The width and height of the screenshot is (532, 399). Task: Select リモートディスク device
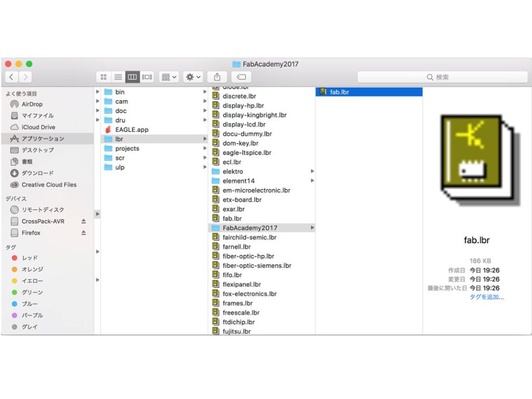point(47,209)
